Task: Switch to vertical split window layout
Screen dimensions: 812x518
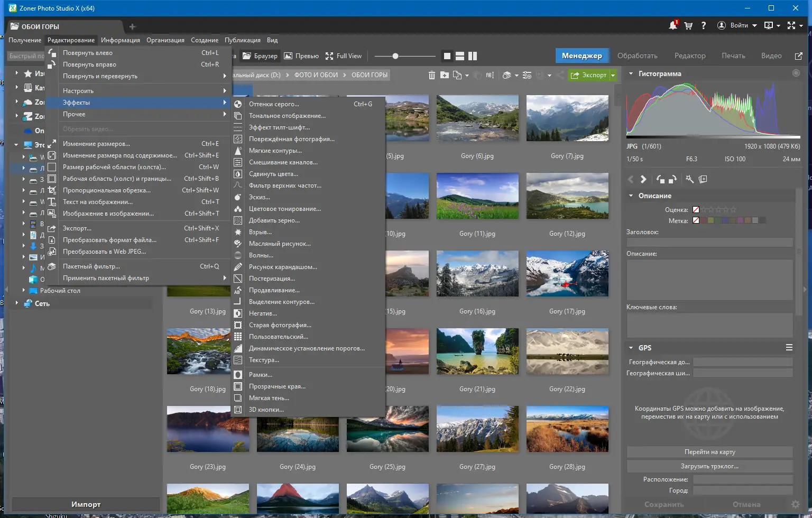Action: coord(473,56)
